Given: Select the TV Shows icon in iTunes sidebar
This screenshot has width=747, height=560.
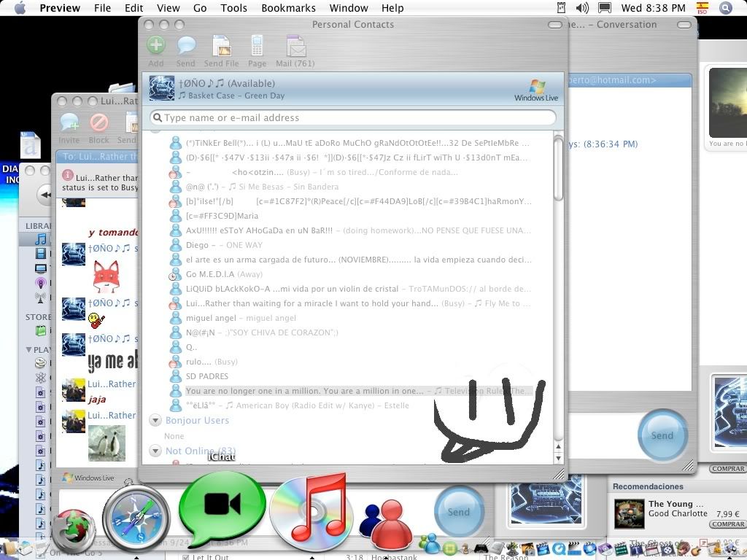Looking at the screenshot, I should (x=41, y=268).
